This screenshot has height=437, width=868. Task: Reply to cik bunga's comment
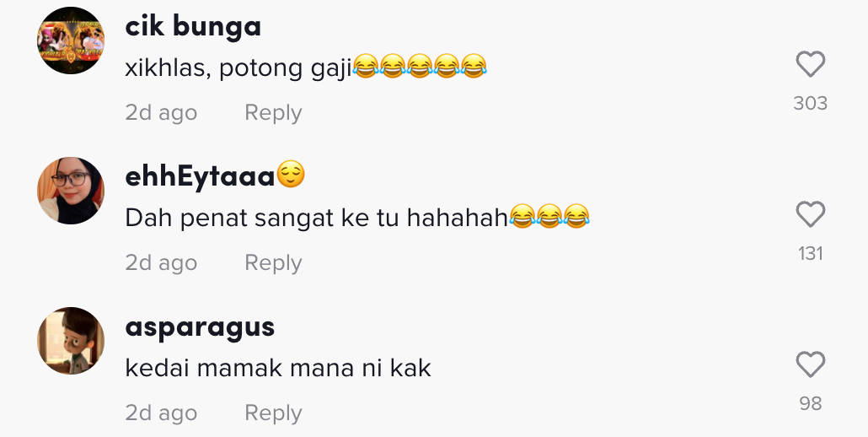click(272, 112)
